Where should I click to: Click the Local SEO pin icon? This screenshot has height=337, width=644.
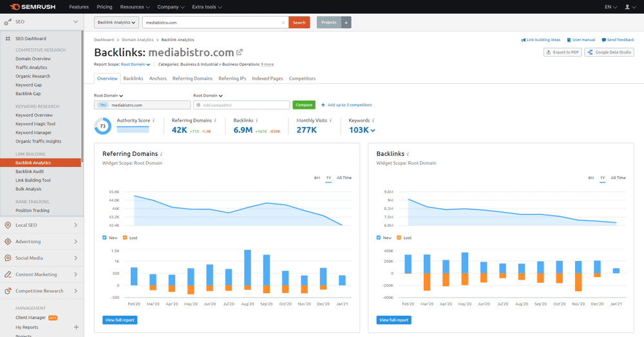pyautogui.click(x=8, y=226)
